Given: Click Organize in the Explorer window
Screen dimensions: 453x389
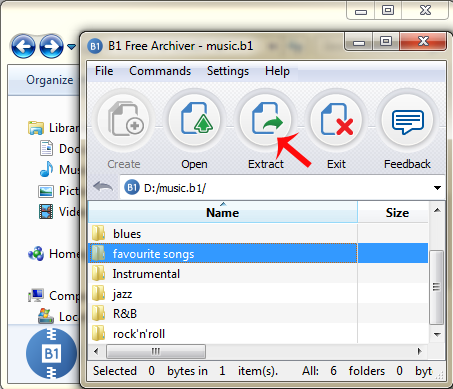Looking at the screenshot, I should 50,80.
